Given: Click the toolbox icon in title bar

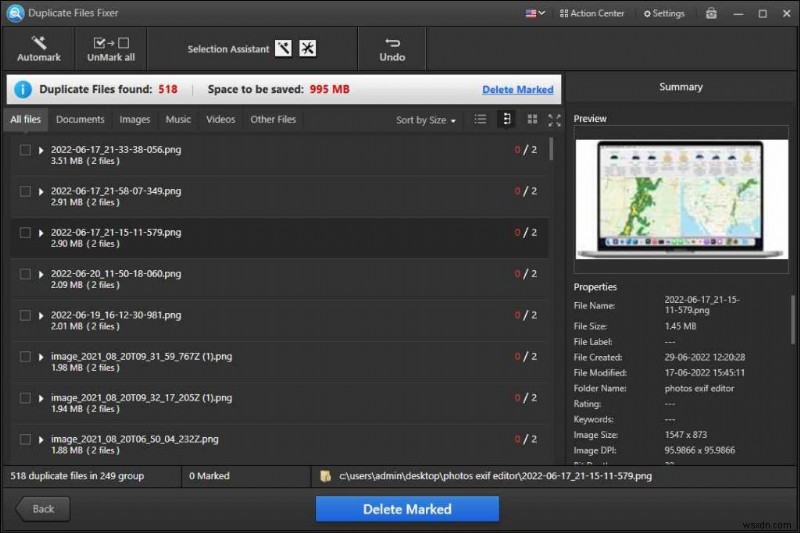Looking at the screenshot, I should click(711, 14).
